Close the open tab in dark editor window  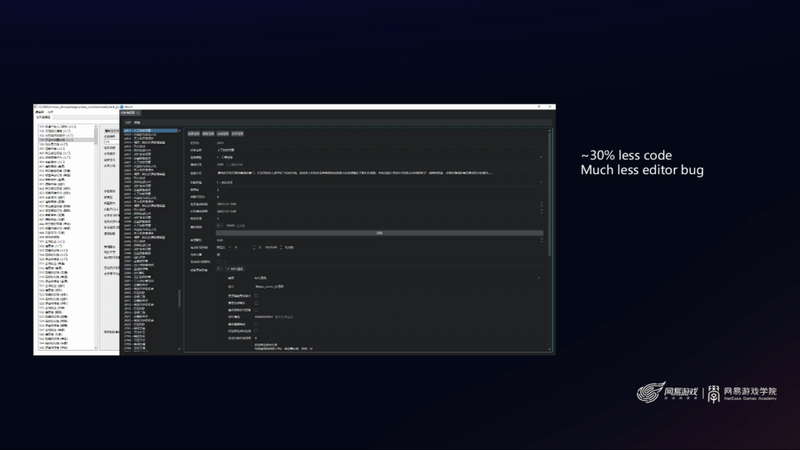click(138, 113)
